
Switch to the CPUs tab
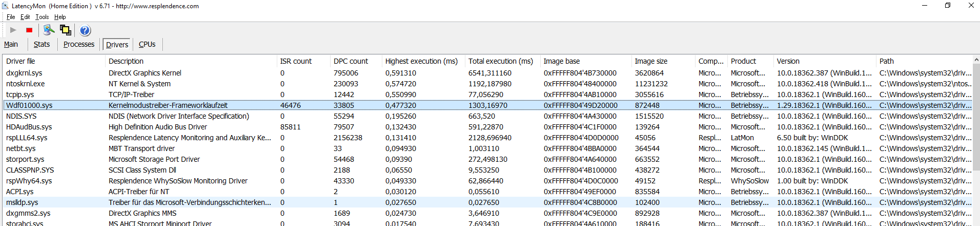pos(147,44)
